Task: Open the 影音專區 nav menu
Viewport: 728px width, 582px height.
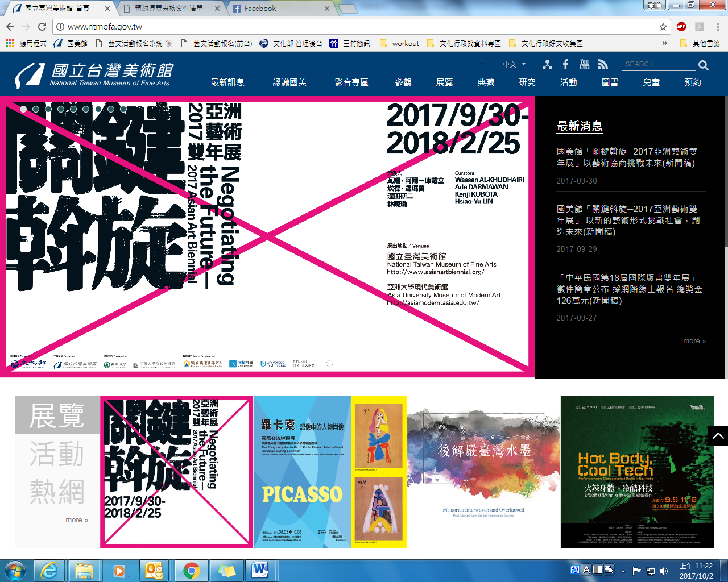Action: 351,82
